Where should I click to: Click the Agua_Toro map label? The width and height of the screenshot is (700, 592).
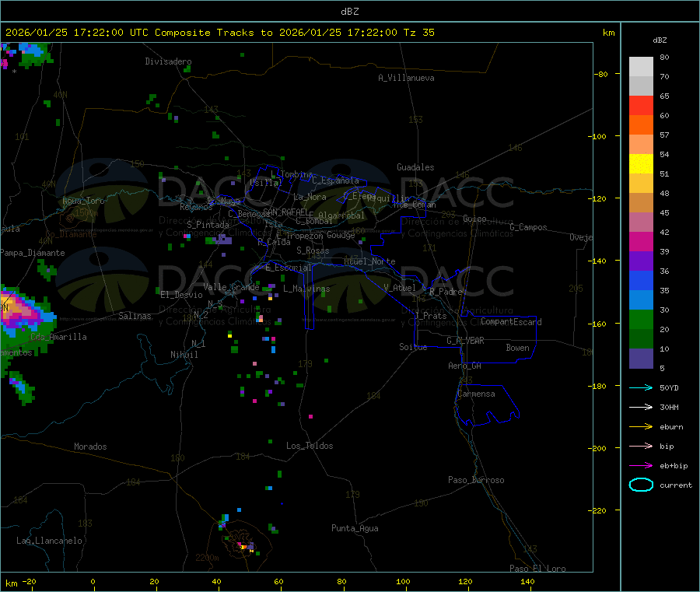pos(83,201)
